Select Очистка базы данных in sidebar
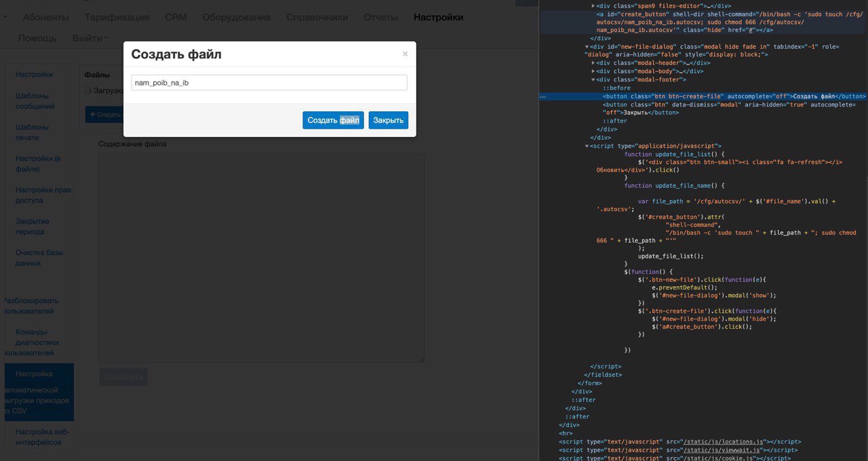868x461 pixels. pyautogui.click(x=39, y=258)
